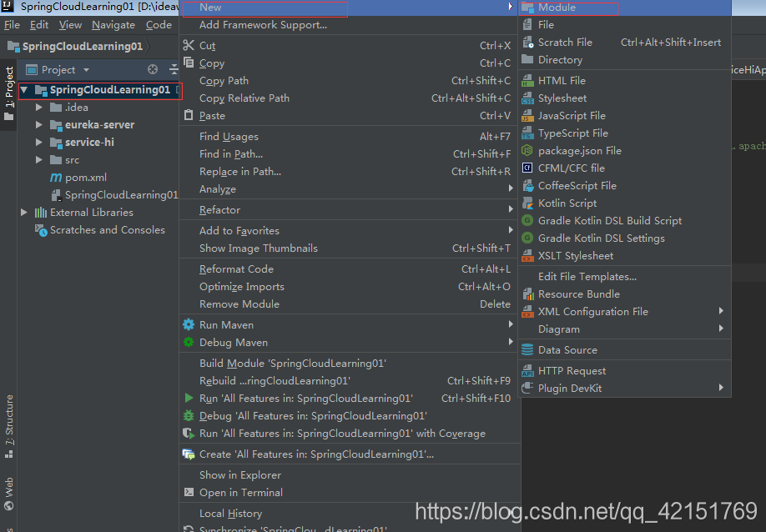The width and height of the screenshot is (766, 532).
Task: Click the Resource Bundle icon
Action: 527,294
